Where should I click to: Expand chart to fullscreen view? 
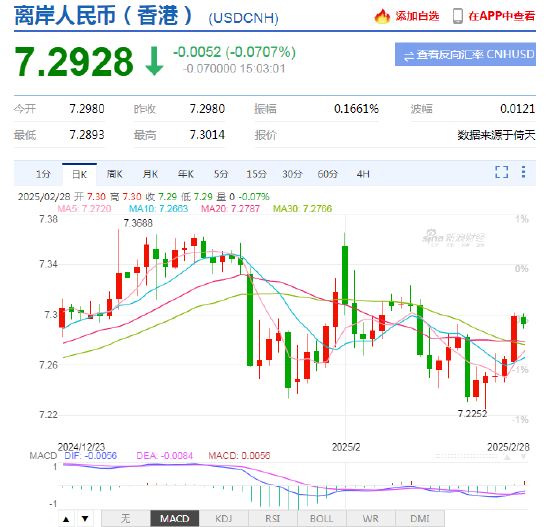click(502, 172)
